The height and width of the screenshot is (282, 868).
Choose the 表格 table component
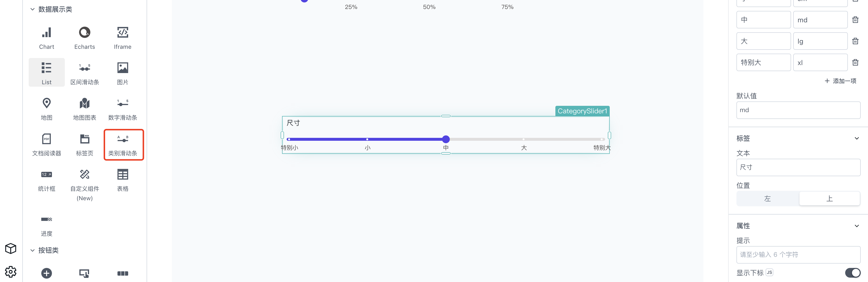[x=123, y=180]
